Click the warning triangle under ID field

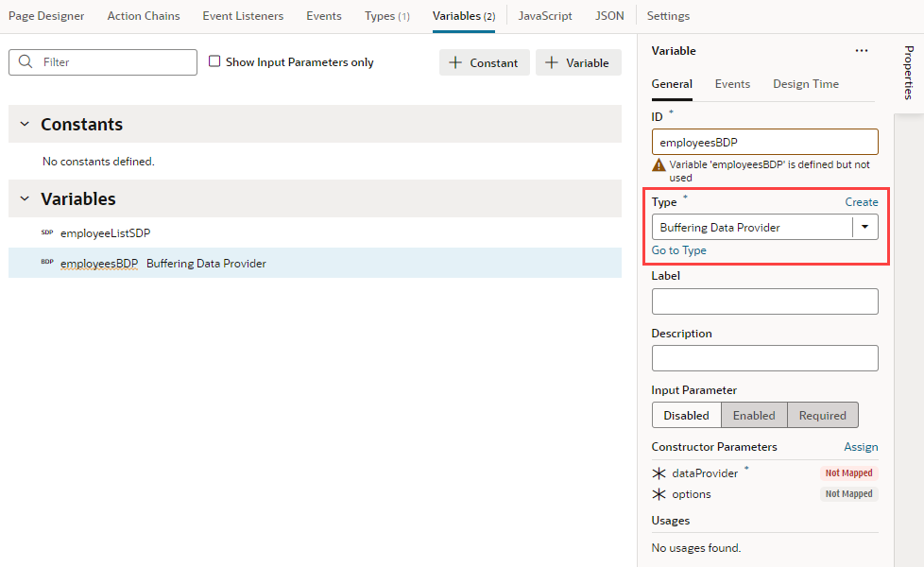pos(659,165)
